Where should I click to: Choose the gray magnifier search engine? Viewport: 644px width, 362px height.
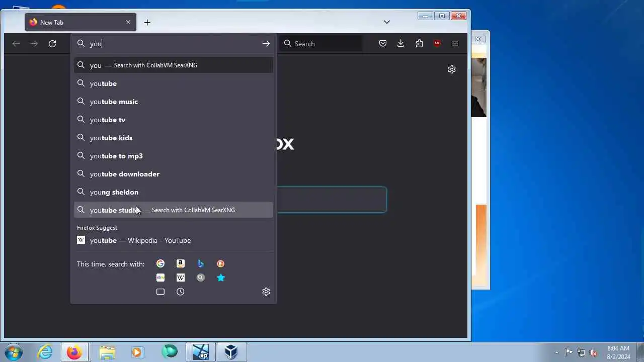point(201,278)
